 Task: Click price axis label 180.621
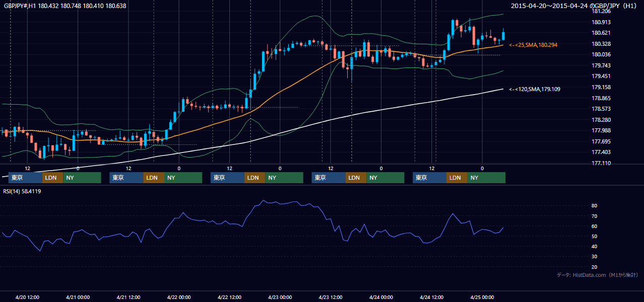click(601, 33)
